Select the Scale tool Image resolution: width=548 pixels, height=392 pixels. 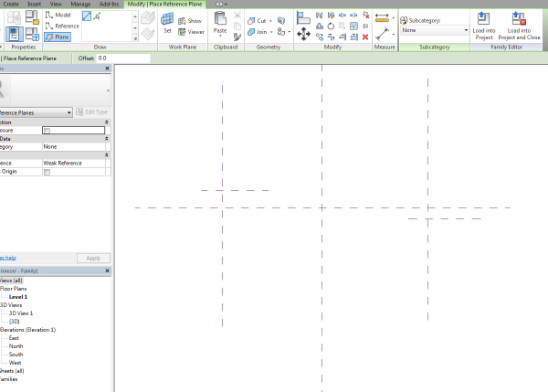click(x=353, y=26)
